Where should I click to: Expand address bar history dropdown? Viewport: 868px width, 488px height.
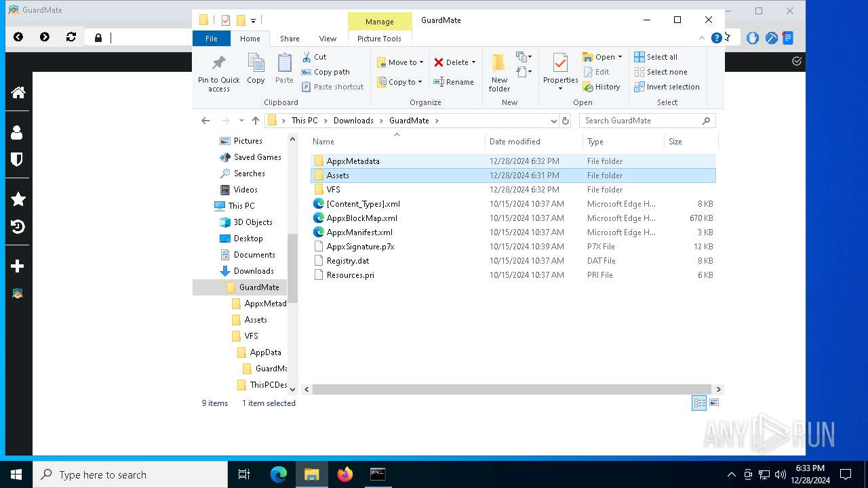pos(553,121)
